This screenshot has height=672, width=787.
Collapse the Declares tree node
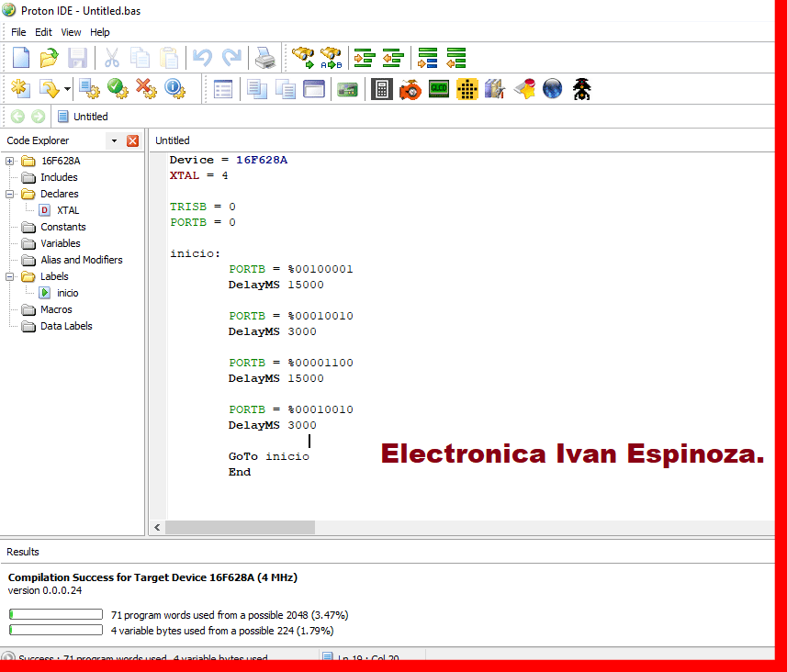tap(9, 195)
